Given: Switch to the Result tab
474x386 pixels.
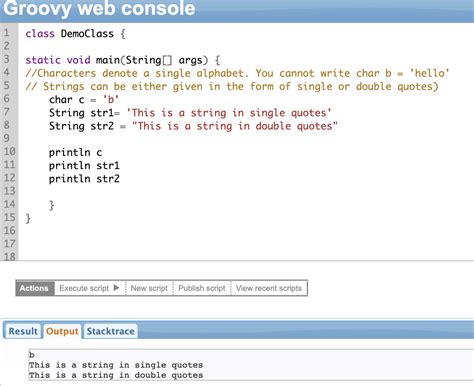Looking at the screenshot, I should 23,331.
